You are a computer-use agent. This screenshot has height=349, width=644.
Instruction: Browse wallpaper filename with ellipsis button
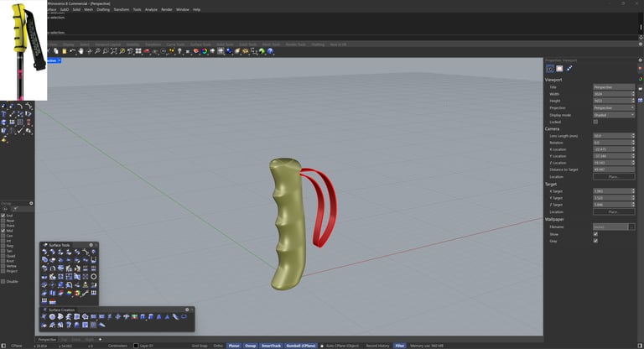pos(631,227)
